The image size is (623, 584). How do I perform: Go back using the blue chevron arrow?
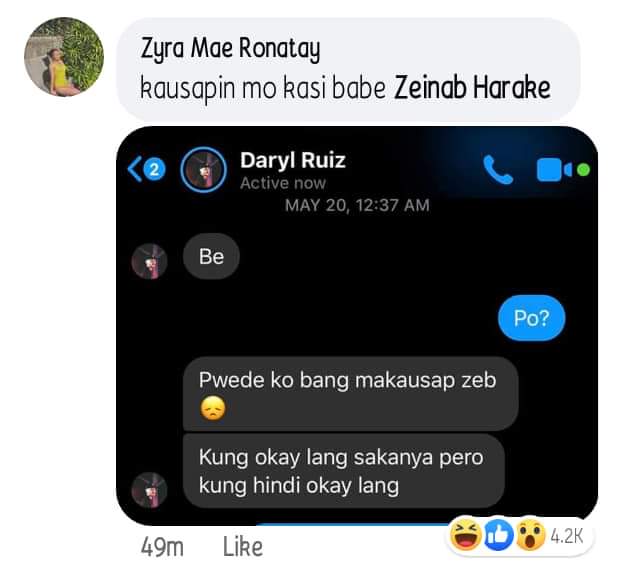tap(135, 169)
